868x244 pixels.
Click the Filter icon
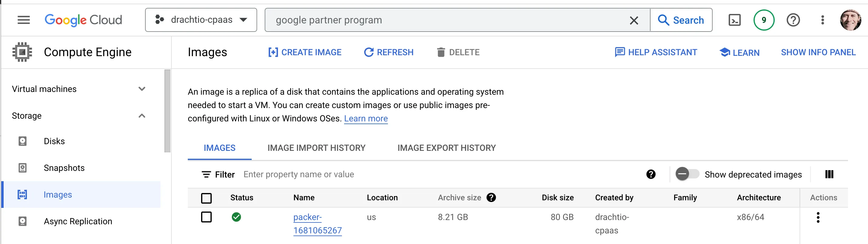[x=206, y=175]
